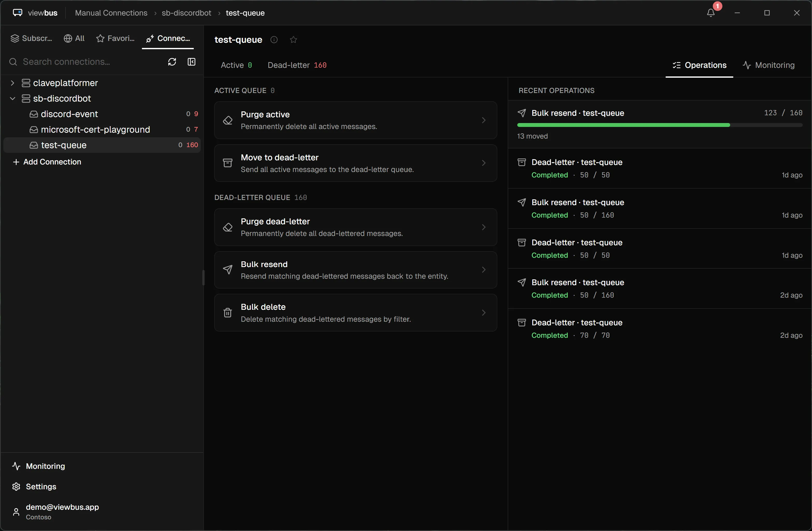Screen dimensions: 812x531
Task: Click send icon of Bulk resend 2d ago operation
Action: 522,283
